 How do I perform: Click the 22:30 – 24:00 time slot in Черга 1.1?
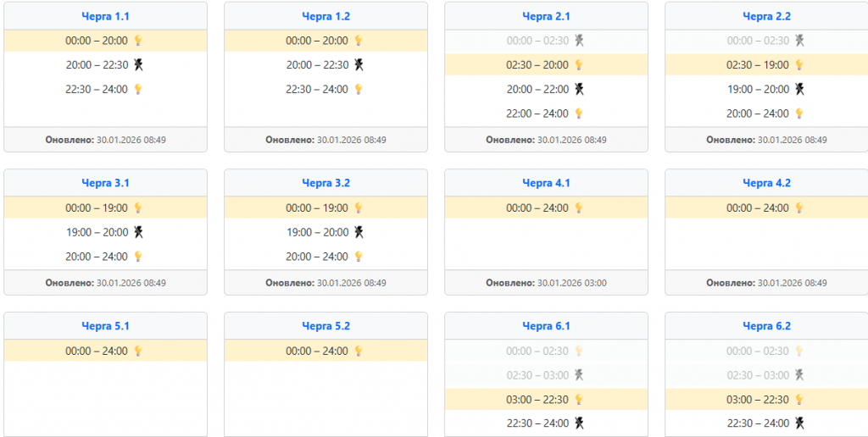(97, 89)
